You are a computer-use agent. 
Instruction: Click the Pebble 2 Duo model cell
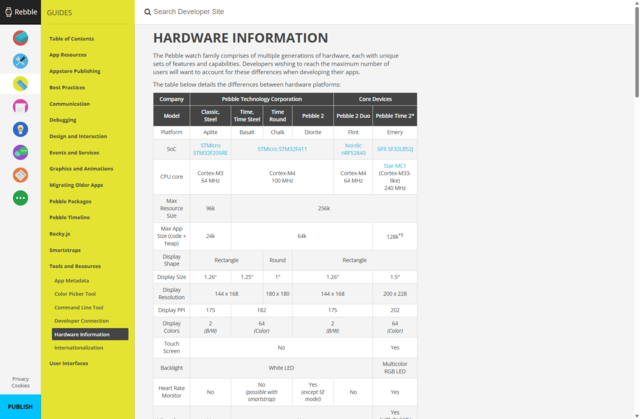[353, 116]
